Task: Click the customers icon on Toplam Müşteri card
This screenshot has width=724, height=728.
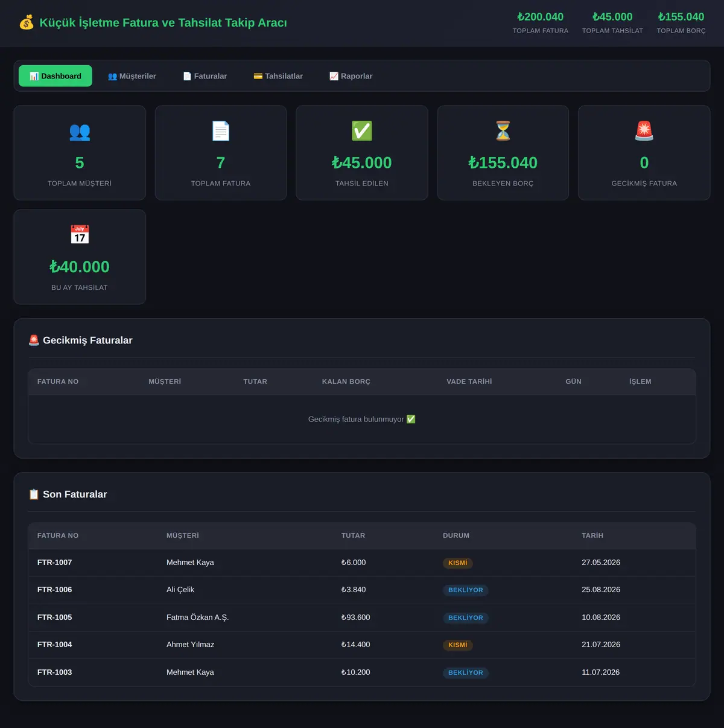Action: tap(80, 131)
